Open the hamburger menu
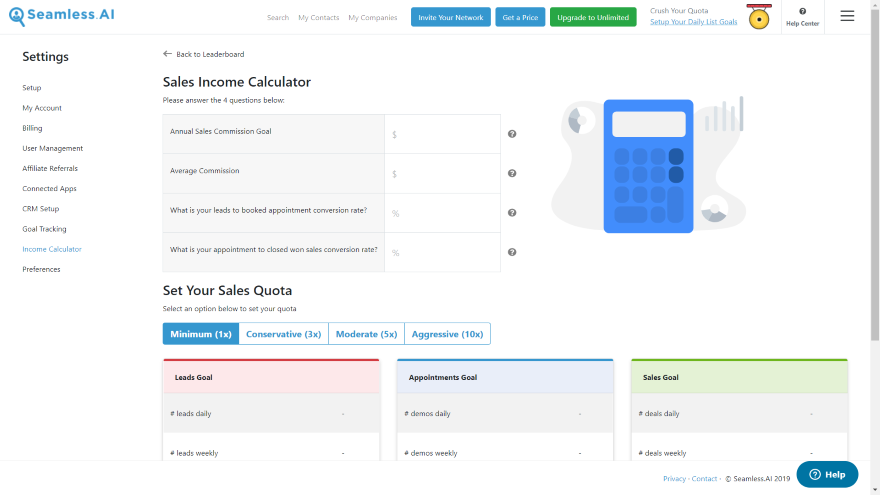The width and height of the screenshot is (880, 495). (847, 16)
